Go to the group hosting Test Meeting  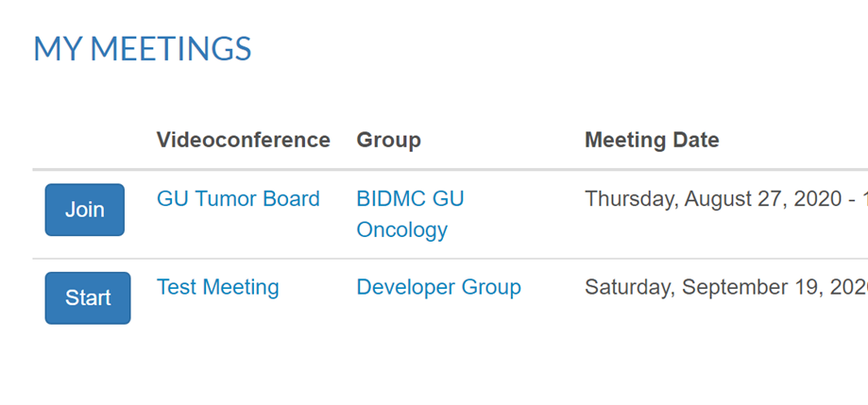pyautogui.click(x=438, y=287)
